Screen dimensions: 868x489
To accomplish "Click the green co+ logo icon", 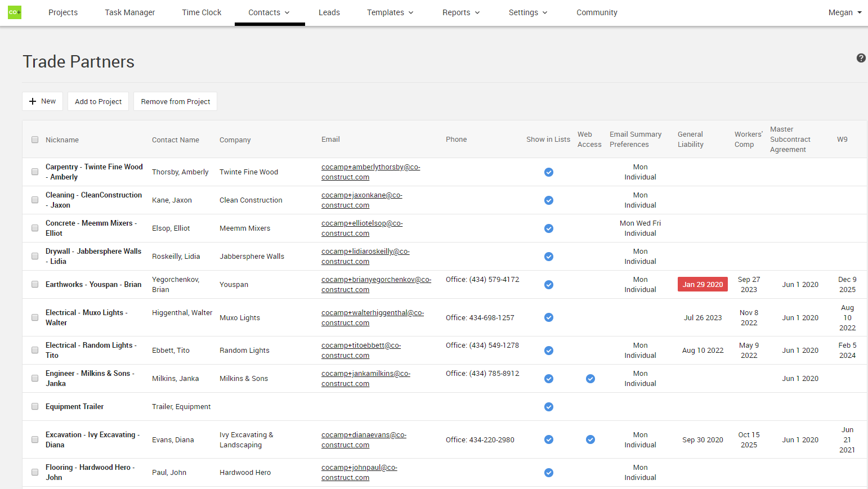I will [15, 12].
